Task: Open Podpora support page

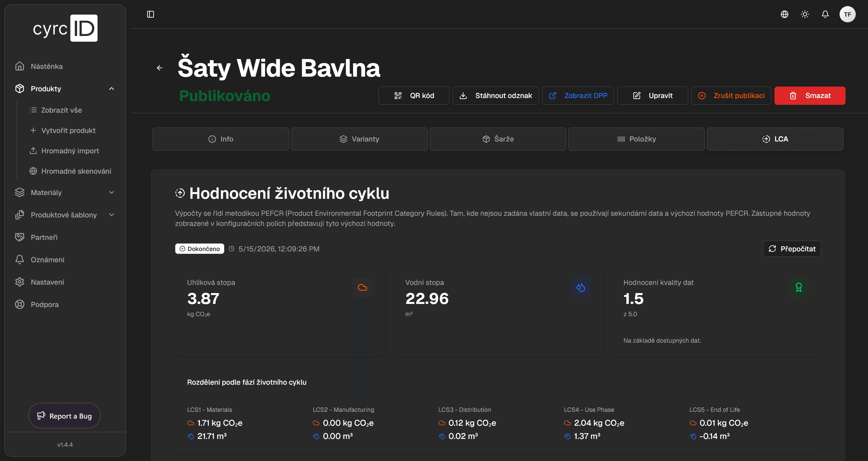Action: click(x=65, y=304)
